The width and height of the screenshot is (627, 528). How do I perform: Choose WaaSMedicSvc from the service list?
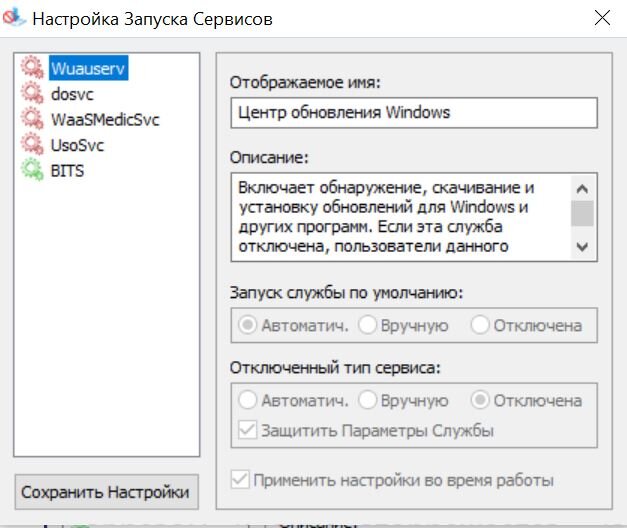(105, 120)
